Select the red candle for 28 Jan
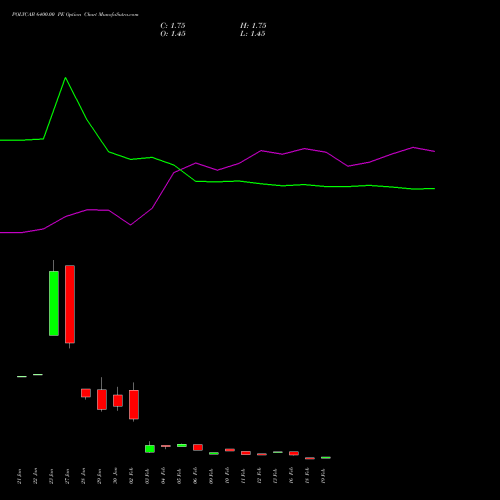This screenshot has height=500, width=500. (86, 393)
